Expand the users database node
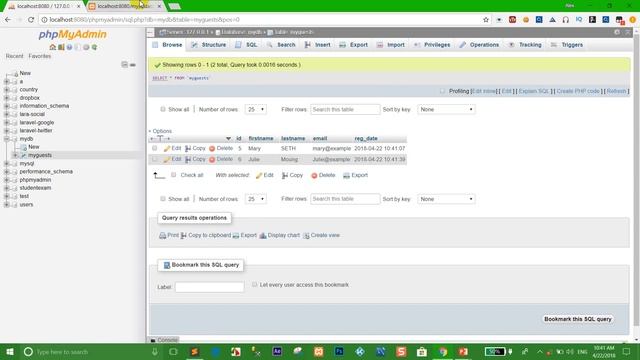 point(7,204)
